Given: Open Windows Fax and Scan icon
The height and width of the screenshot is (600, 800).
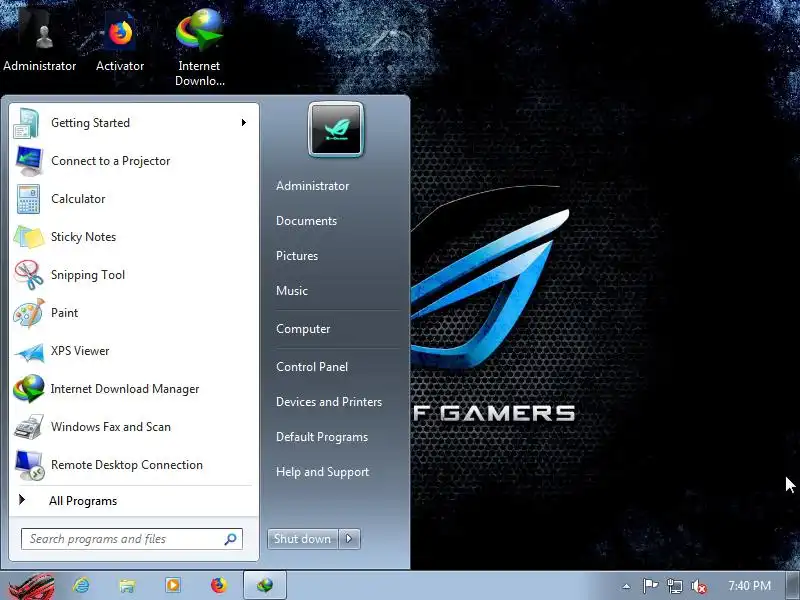Looking at the screenshot, I should pyautogui.click(x=29, y=427).
